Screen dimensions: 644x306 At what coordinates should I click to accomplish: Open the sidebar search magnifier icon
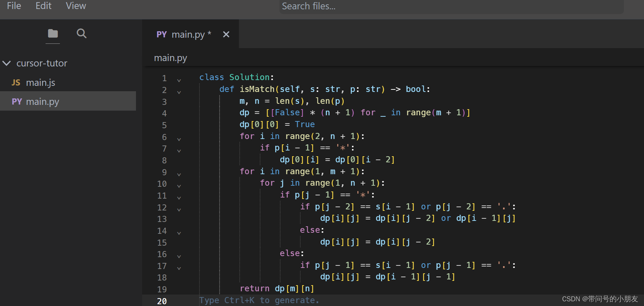81,33
